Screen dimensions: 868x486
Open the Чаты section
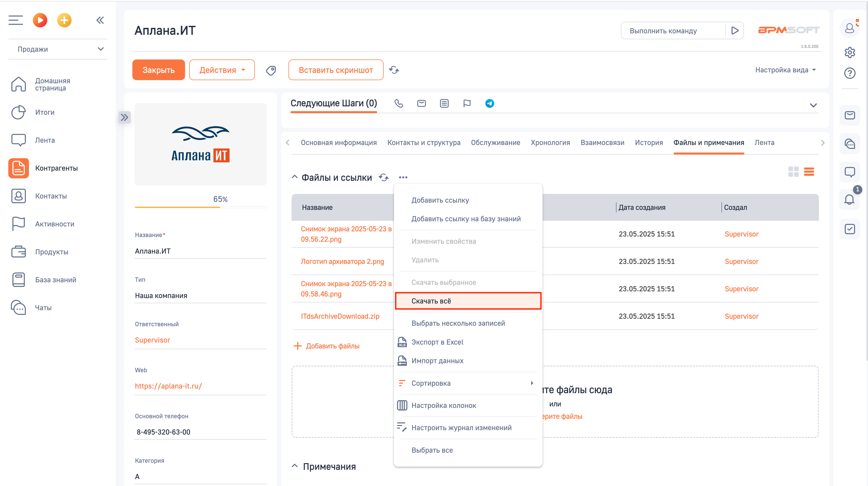coord(31,308)
